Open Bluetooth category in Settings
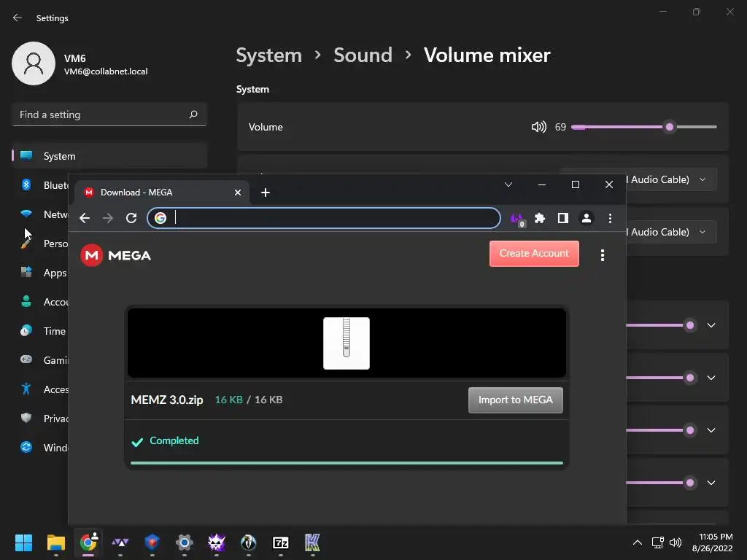Screen dimensions: 747x560 point(44,185)
